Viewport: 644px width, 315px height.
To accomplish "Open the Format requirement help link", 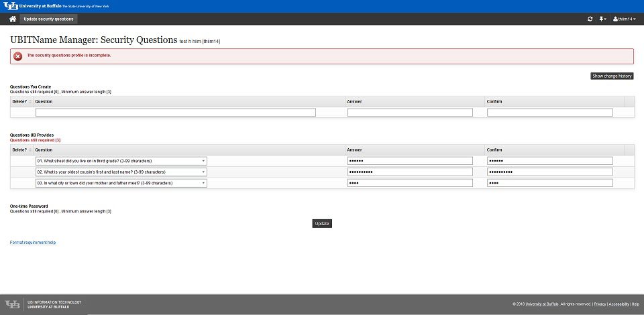I will click(33, 242).
